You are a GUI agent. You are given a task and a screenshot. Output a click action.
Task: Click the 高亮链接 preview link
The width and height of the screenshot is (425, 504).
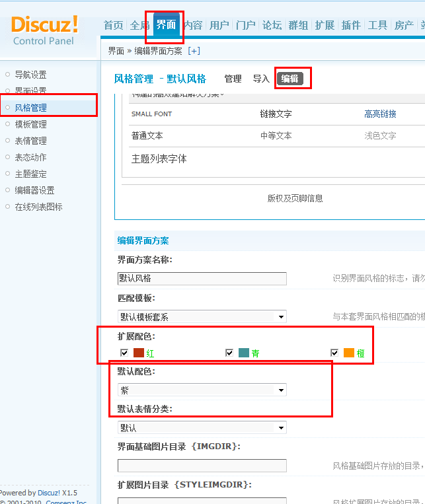click(380, 114)
